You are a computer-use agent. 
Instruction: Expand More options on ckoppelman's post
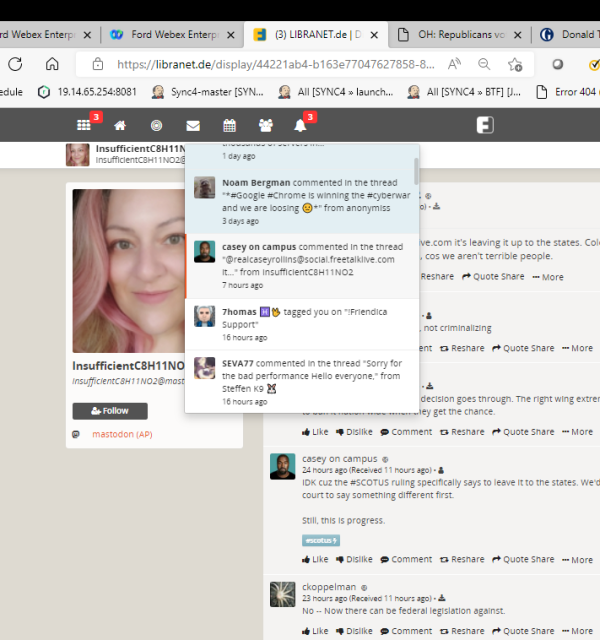[x=576, y=631]
